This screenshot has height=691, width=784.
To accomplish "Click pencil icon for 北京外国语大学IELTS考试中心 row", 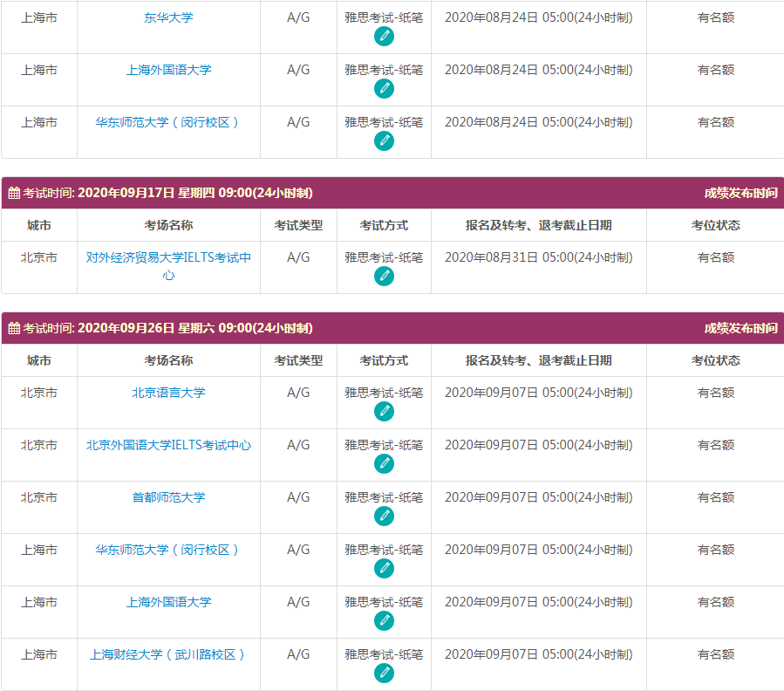I will coord(384,464).
